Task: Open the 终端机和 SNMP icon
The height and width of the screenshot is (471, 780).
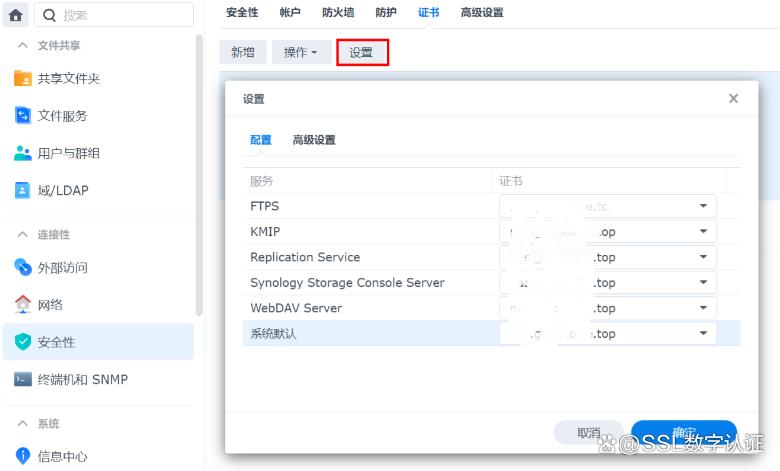Action: tap(22, 379)
